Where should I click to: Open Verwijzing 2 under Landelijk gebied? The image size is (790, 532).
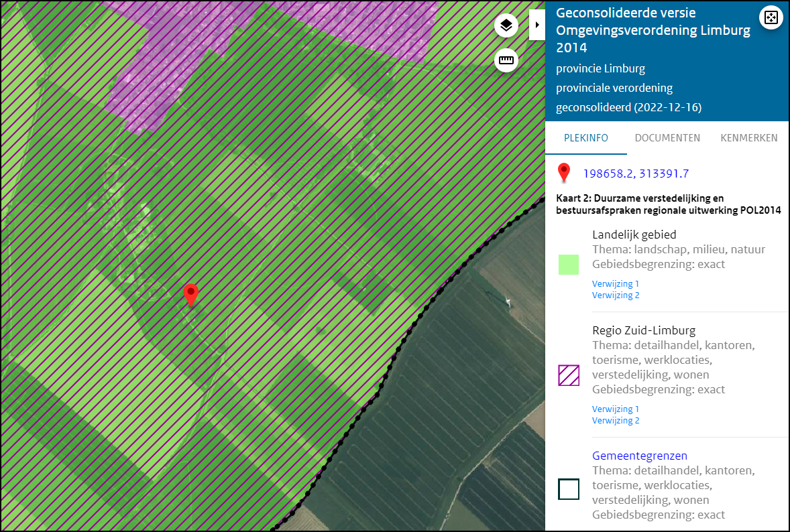[615, 295]
